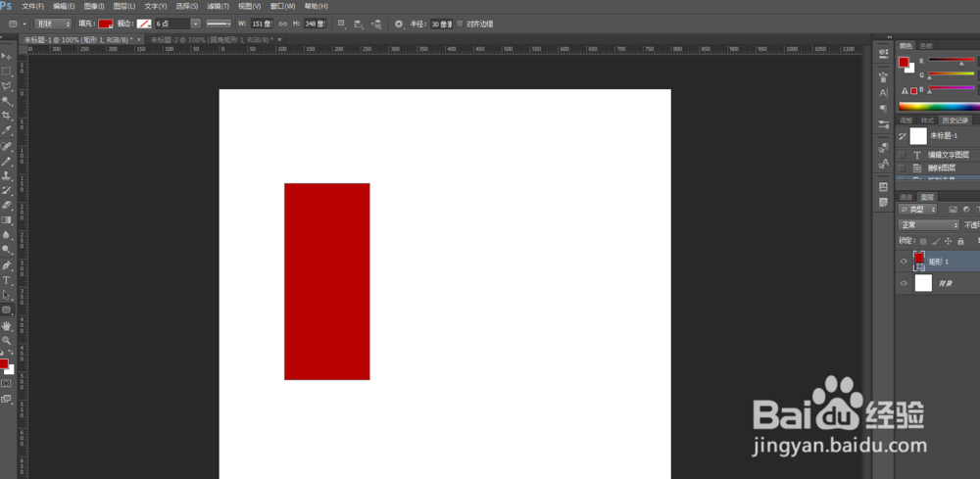This screenshot has width=980, height=479.
Task: Open the Paragraph panel icon
Action: coord(883,108)
